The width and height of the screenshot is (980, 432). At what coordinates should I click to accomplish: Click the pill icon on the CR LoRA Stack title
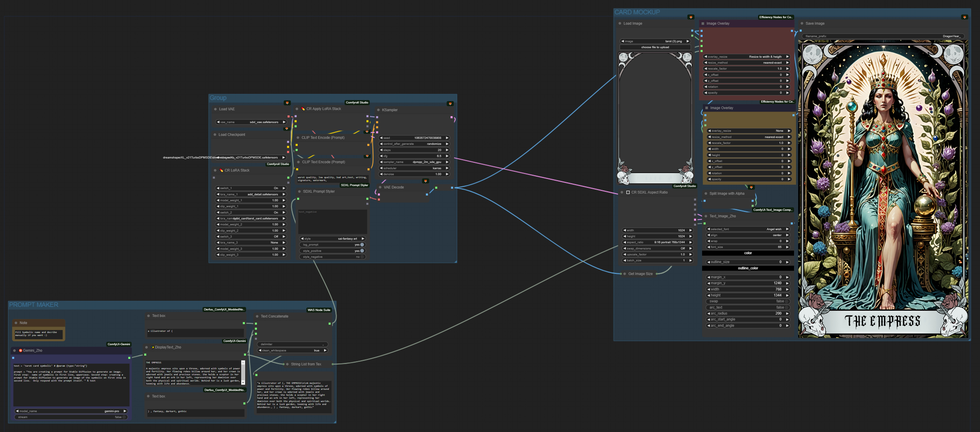click(222, 170)
